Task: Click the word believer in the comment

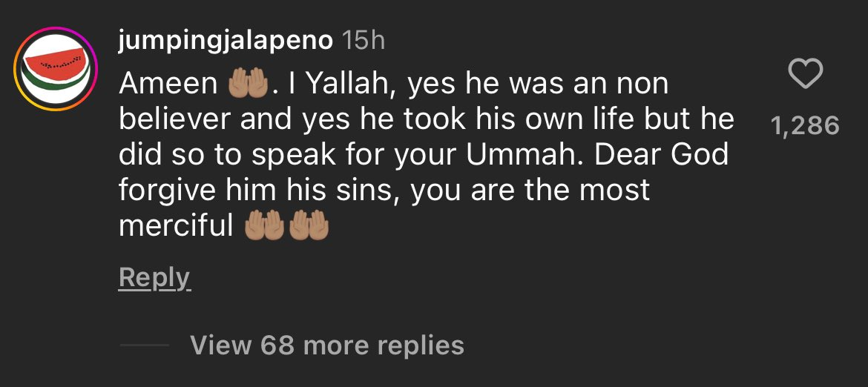Action: click(174, 120)
